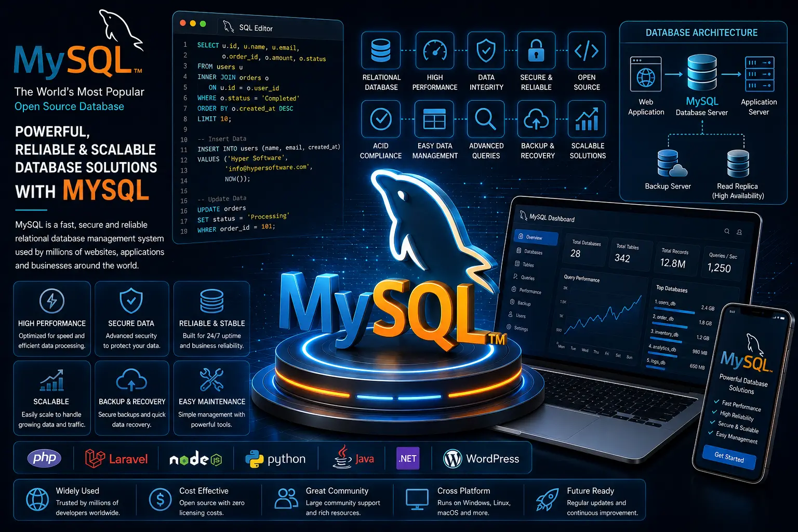Viewport: 798px width, 532px height.
Task: Tap the Get Started button on the phone
Action: tap(729, 457)
